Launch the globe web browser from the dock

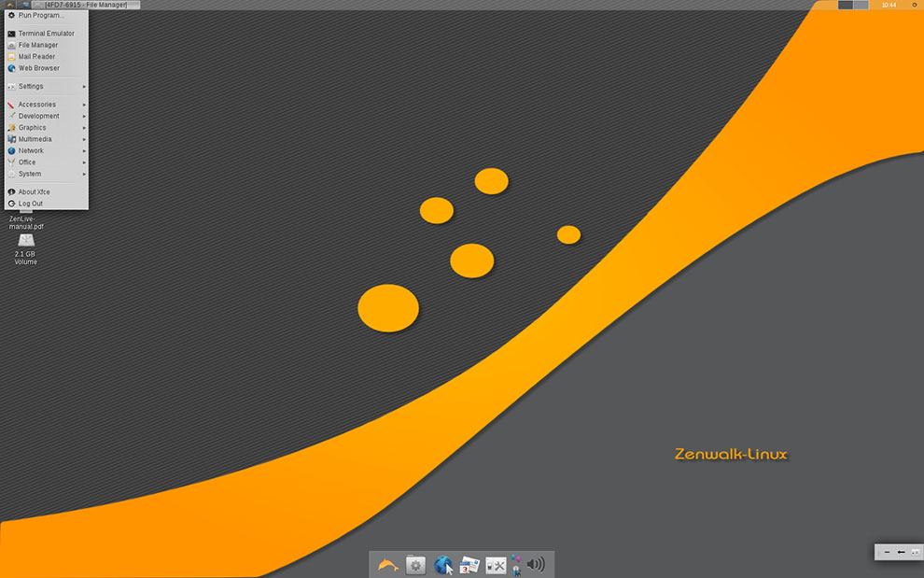443,565
